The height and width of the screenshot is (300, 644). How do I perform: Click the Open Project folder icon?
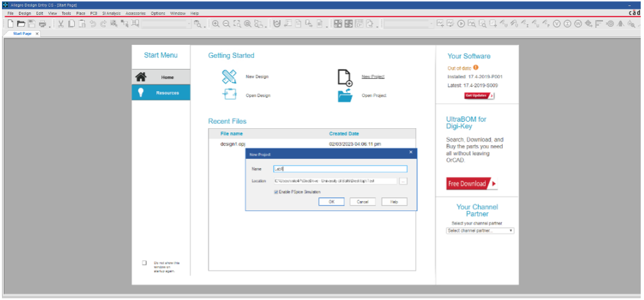[345, 95]
